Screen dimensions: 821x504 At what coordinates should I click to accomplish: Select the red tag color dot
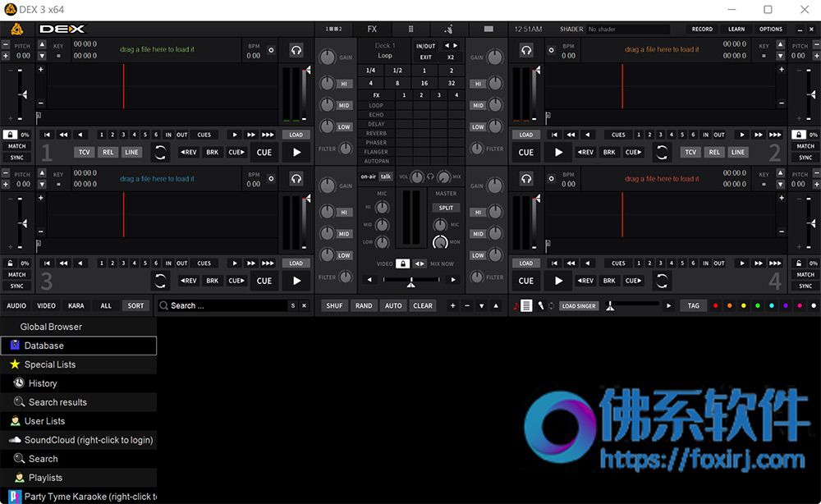(x=715, y=305)
